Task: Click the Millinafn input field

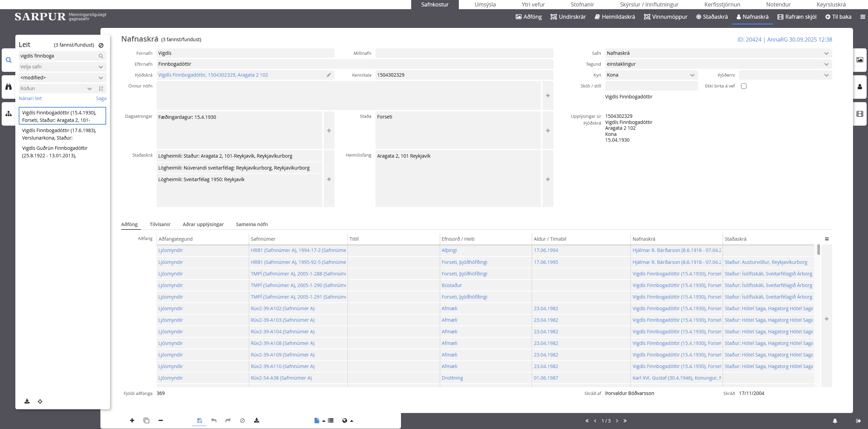Action: tap(464, 53)
